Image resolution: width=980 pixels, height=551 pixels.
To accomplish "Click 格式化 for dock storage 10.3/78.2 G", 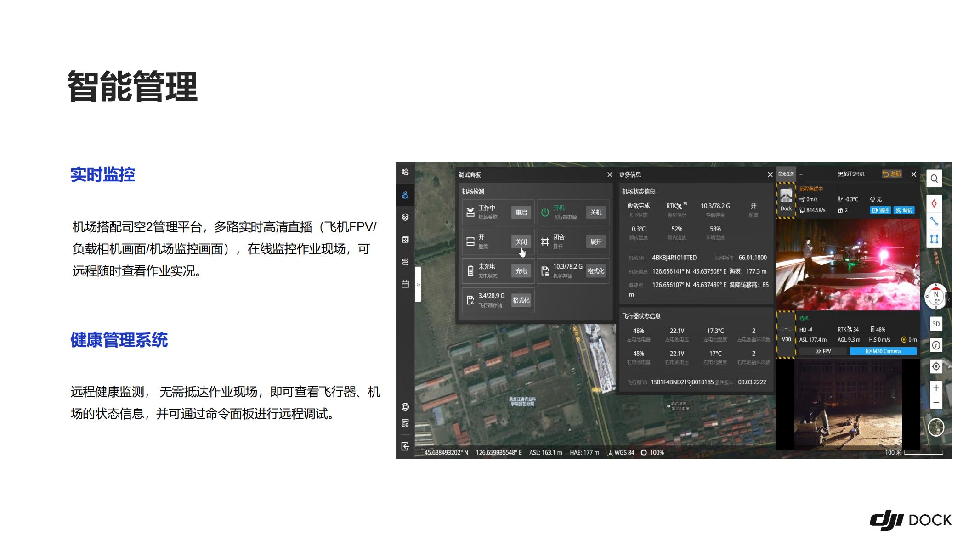I will point(596,271).
